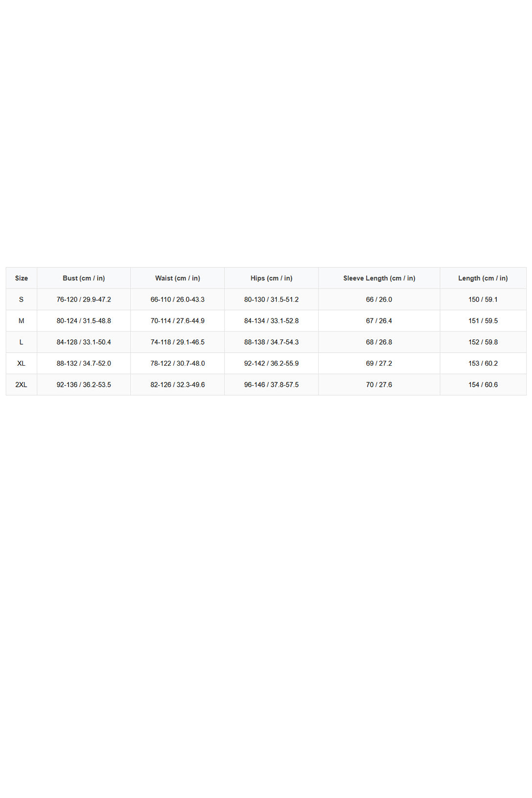Select the XL size row label

pyautogui.click(x=22, y=363)
